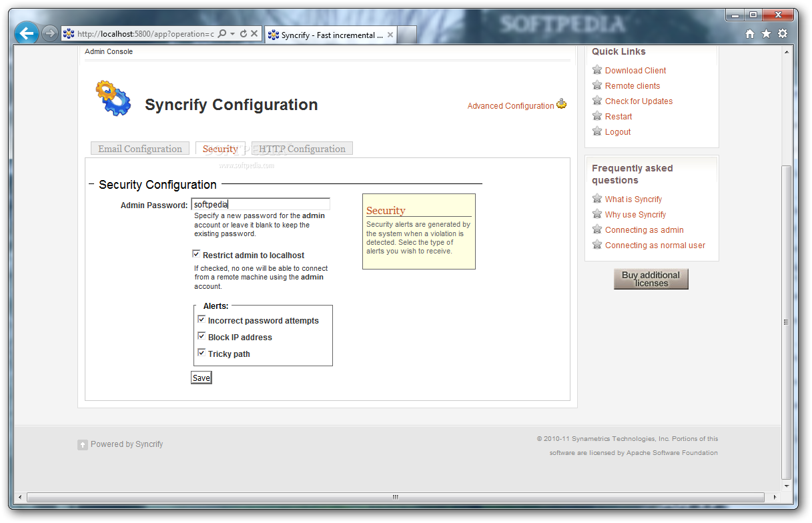Open the What is Syncrify FAQ
The height and width of the screenshot is (523, 812).
click(633, 199)
